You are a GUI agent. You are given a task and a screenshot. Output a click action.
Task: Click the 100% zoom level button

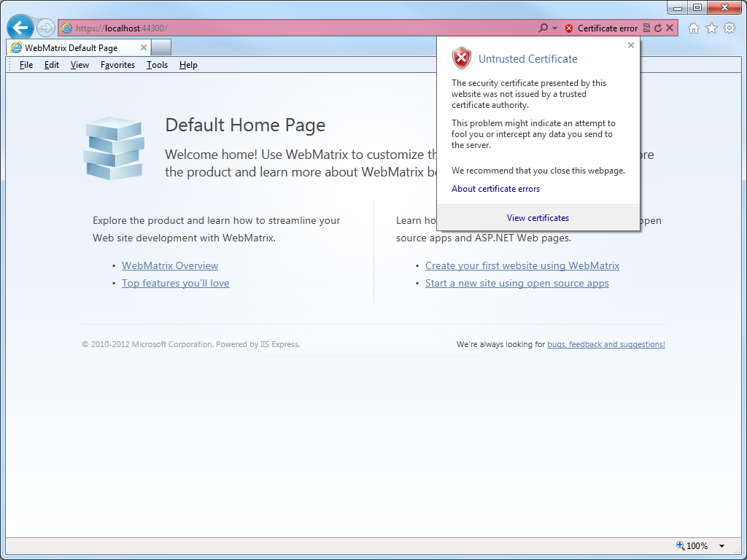pyautogui.click(x=692, y=546)
